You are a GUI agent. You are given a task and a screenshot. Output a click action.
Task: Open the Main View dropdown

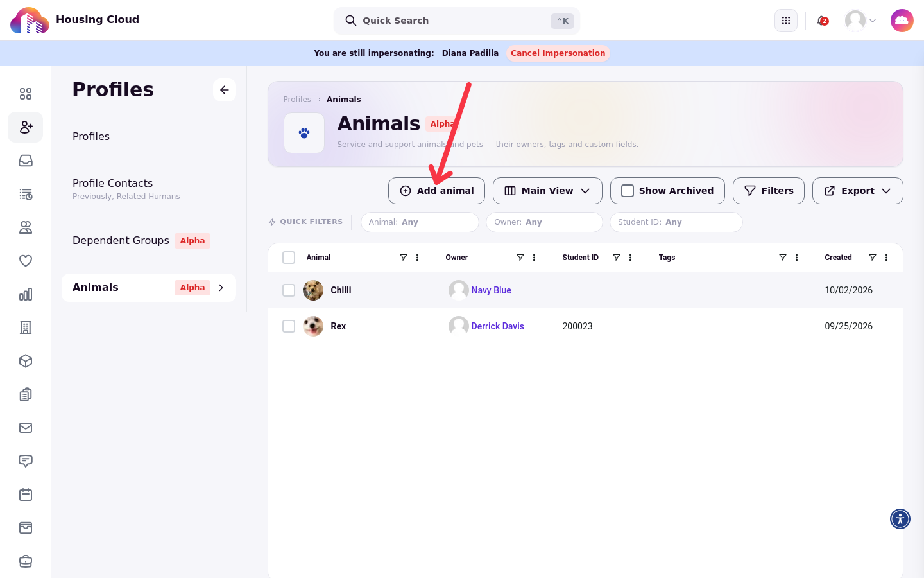click(x=547, y=191)
